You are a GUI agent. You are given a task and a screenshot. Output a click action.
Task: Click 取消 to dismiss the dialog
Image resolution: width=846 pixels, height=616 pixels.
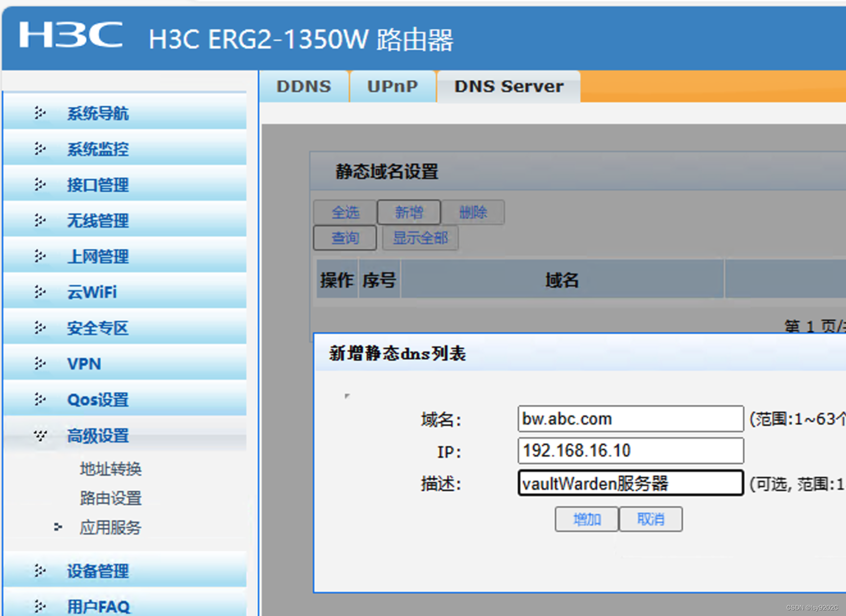tap(651, 519)
